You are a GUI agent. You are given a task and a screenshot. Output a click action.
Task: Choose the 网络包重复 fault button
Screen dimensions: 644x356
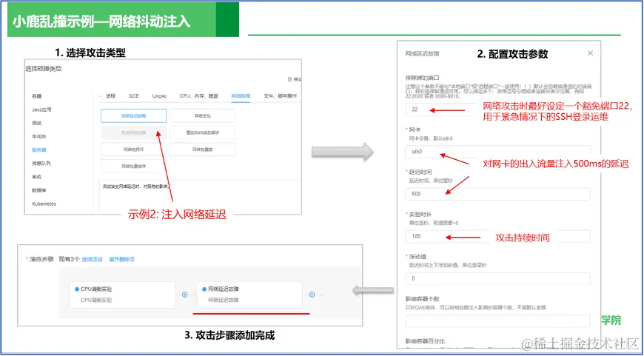(203, 150)
